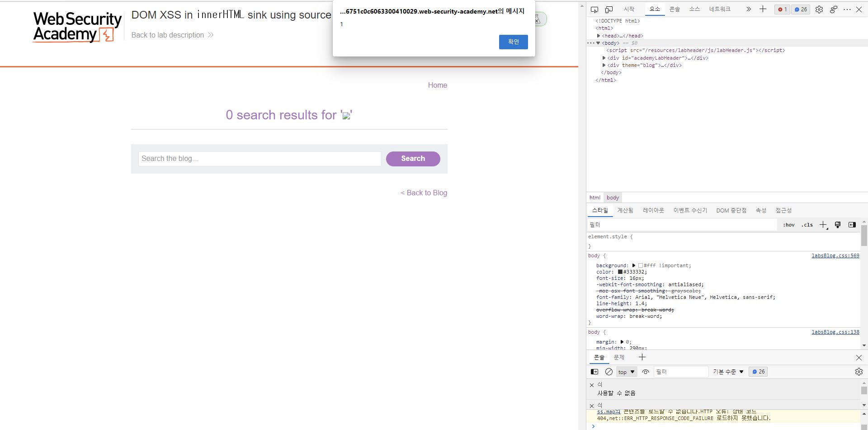Open the 접근성 tab
Screen dimensions: 868x430
783,210
